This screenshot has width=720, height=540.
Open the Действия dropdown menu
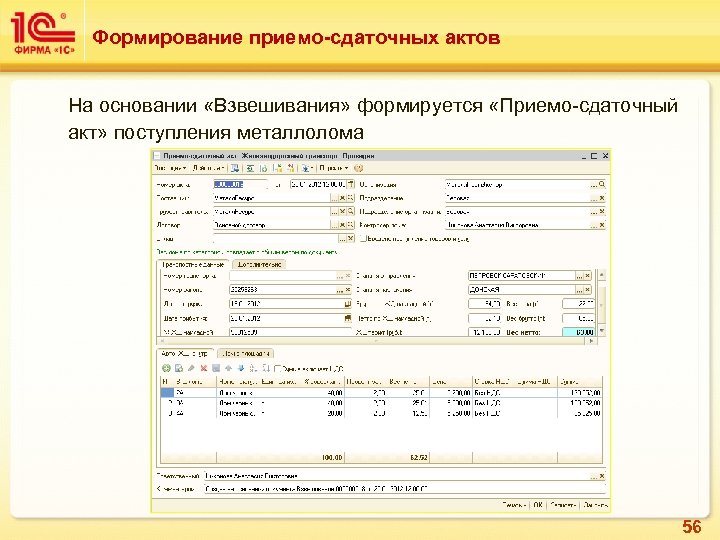208,169
